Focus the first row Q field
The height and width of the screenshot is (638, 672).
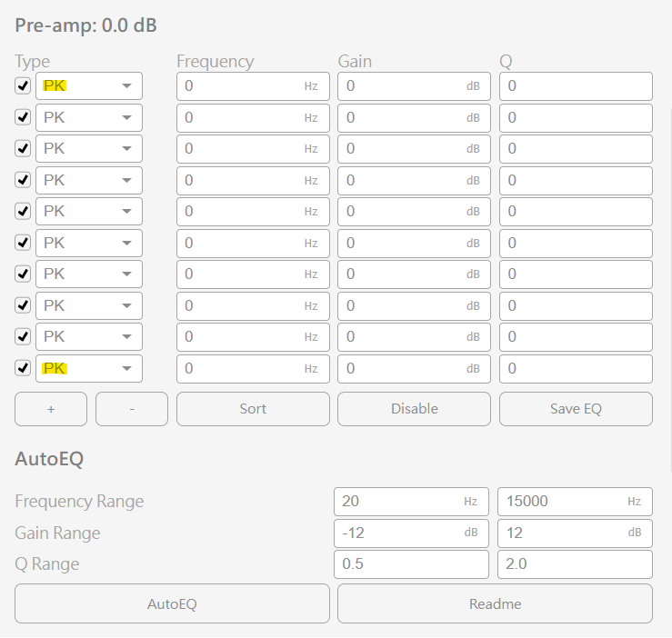(576, 86)
